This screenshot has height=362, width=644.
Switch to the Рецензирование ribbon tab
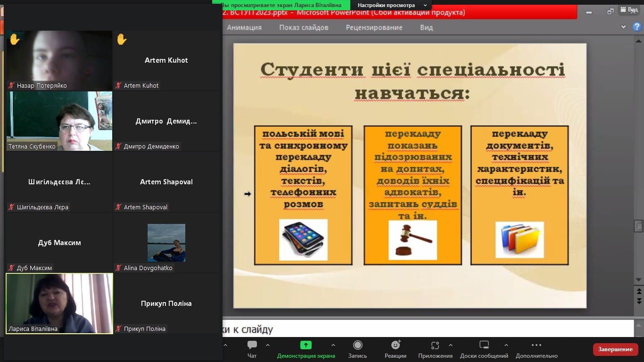pos(374,27)
